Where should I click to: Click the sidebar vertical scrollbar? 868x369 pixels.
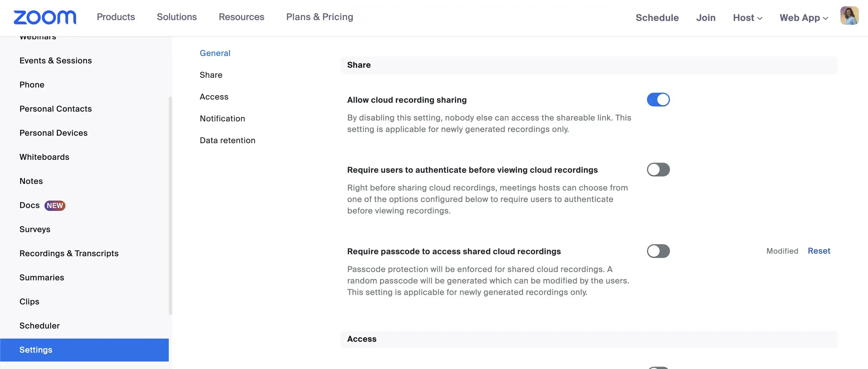[170, 205]
